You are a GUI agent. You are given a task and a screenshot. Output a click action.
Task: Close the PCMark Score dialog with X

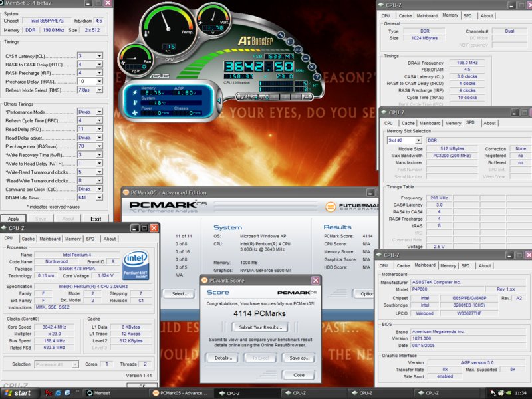[x=315, y=280]
